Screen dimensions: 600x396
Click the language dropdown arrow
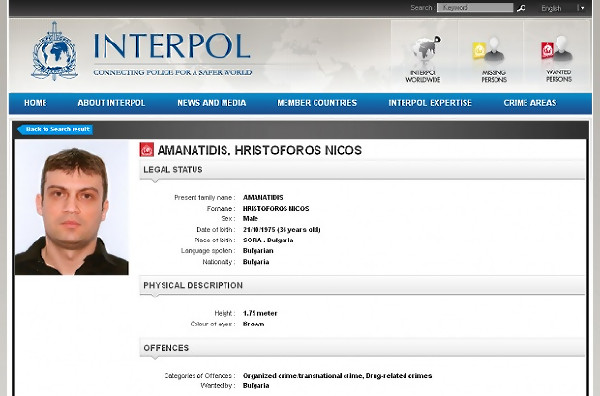pyautogui.click(x=582, y=8)
